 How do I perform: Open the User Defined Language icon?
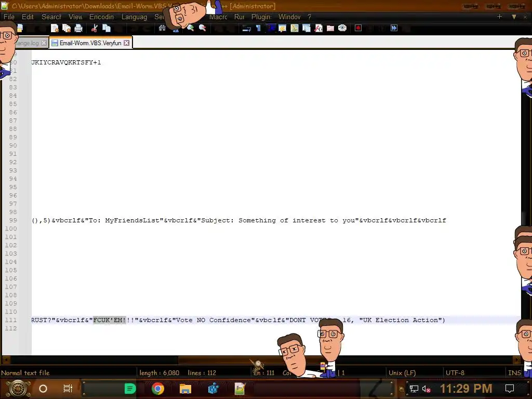pos(282,28)
